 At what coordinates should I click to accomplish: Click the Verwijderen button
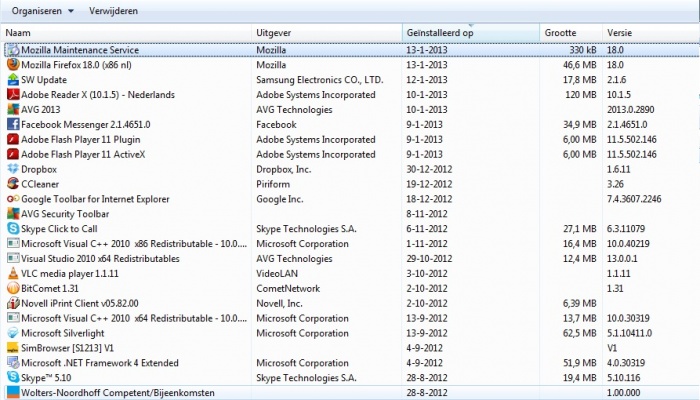[114, 11]
